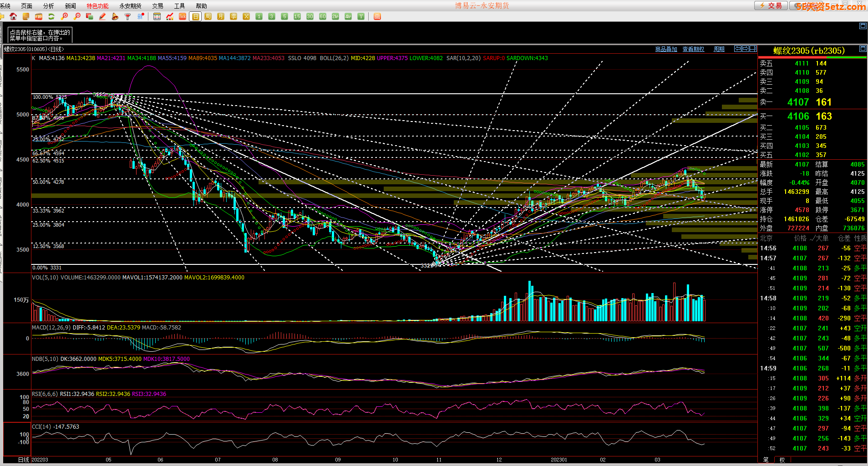The width and height of the screenshot is (868, 466).
Task: Open the 系统 menu
Action: coord(5,6)
